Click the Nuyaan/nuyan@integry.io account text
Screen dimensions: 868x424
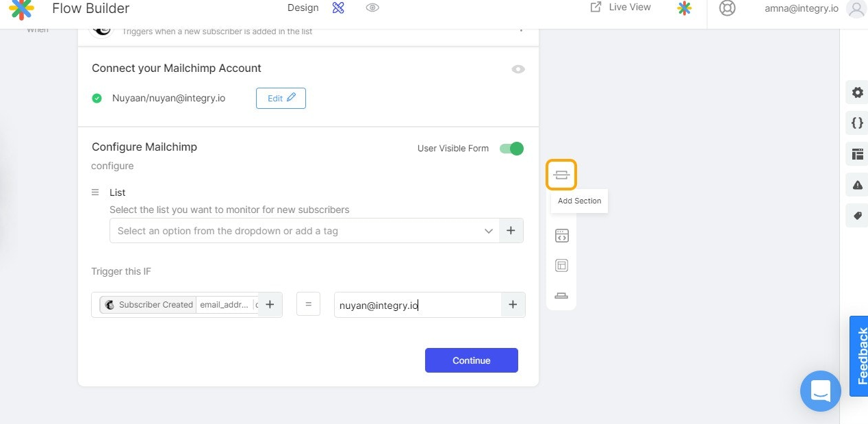[168, 98]
